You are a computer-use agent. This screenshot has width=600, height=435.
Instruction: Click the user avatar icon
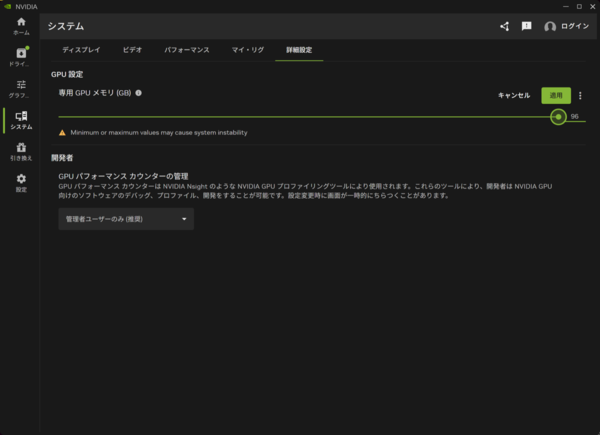tap(550, 26)
